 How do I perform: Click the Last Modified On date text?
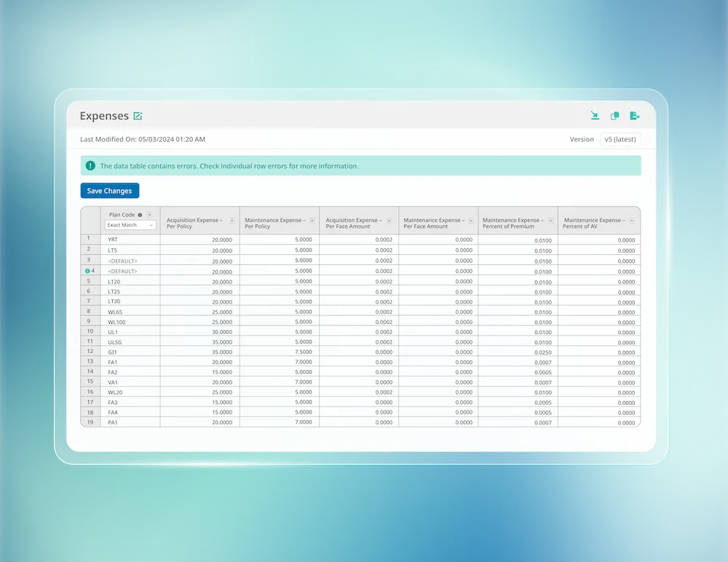tap(143, 139)
